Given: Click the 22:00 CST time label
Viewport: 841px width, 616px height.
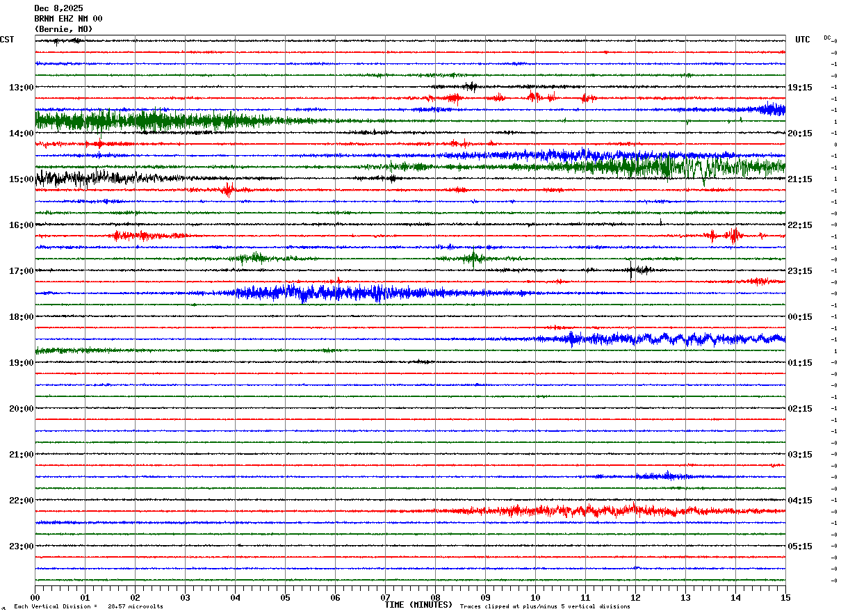Looking at the screenshot, I should click(22, 501).
